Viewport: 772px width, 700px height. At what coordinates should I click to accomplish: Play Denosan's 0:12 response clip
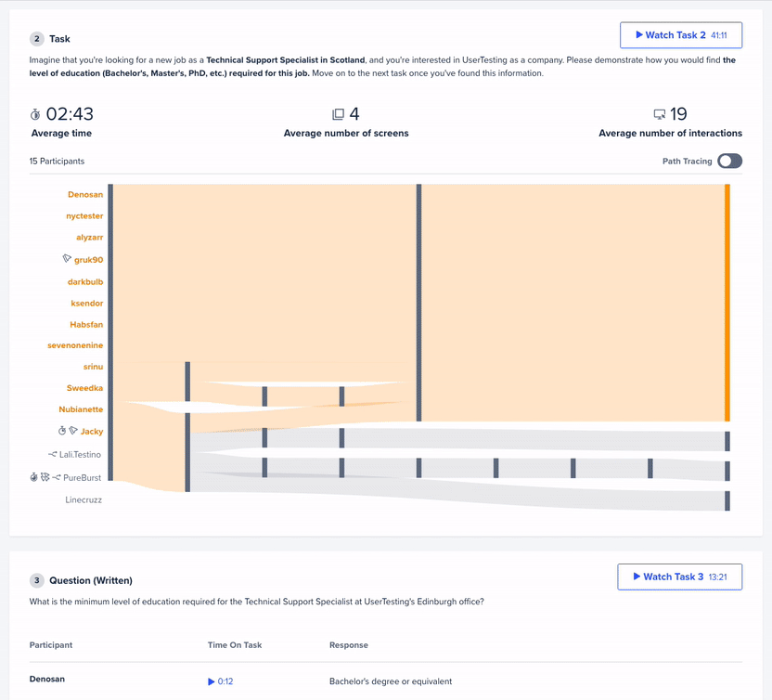220,681
